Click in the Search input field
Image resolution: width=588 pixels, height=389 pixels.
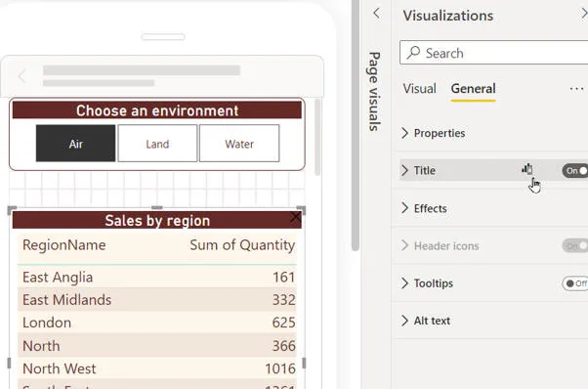(x=494, y=53)
